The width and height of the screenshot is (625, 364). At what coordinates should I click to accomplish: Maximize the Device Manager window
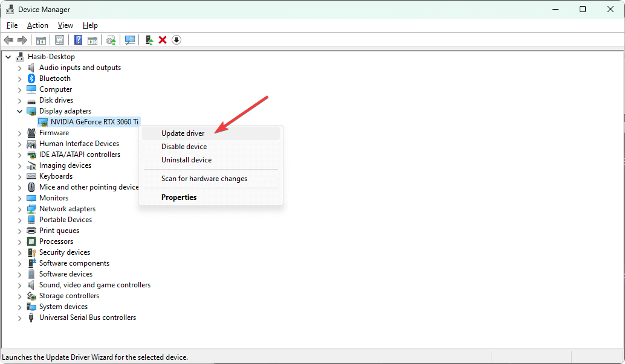tap(582, 9)
